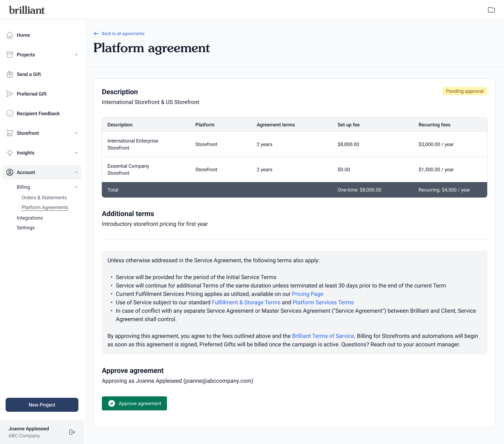Open the Pricing Page link
This screenshot has width=504, height=444.
coord(308,294)
